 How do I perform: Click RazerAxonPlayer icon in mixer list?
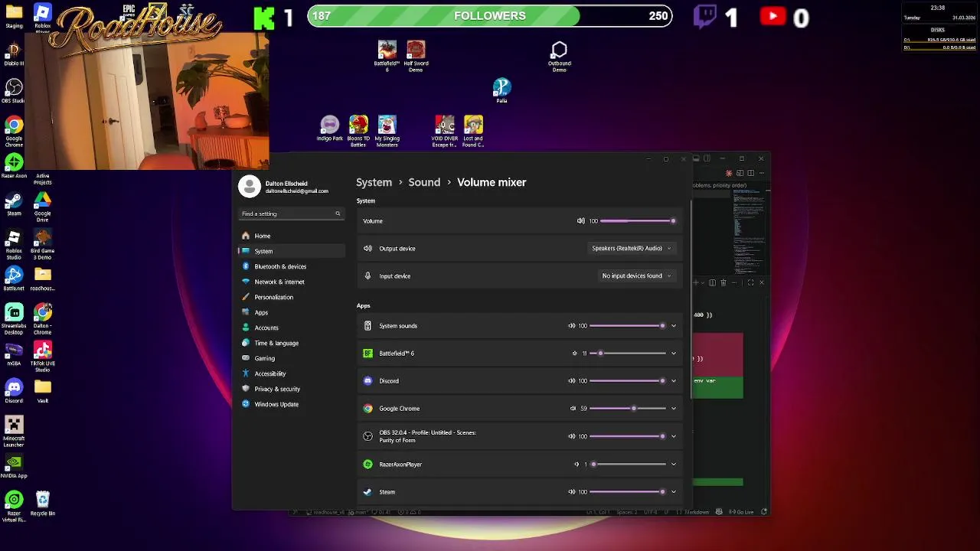367,465
